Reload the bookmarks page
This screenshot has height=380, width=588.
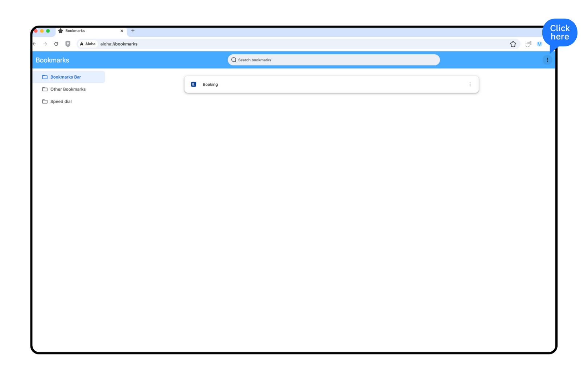56,44
